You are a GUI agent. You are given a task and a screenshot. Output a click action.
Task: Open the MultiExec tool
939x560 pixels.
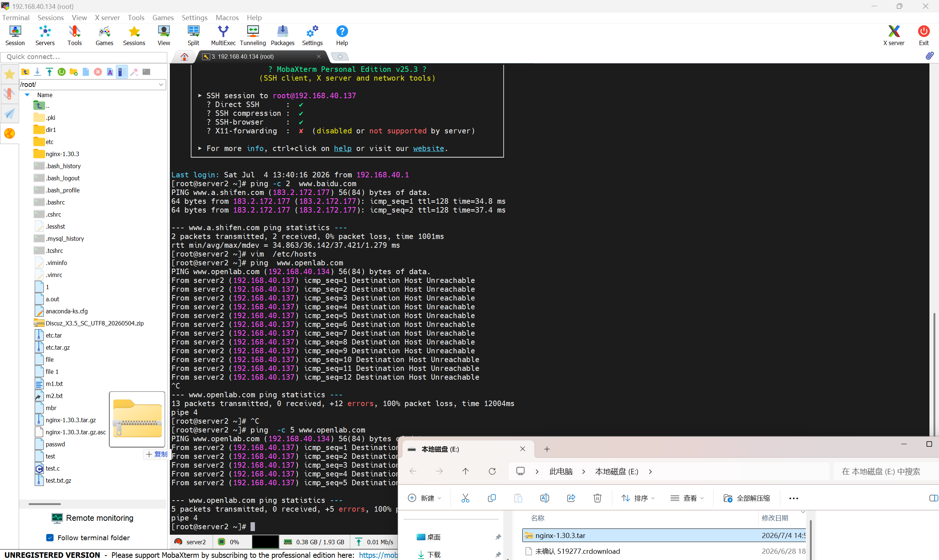(223, 36)
